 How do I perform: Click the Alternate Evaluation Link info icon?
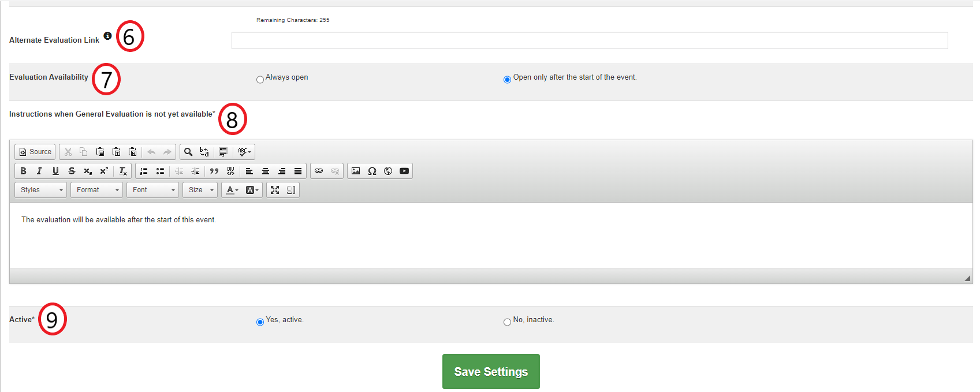tap(107, 36)
